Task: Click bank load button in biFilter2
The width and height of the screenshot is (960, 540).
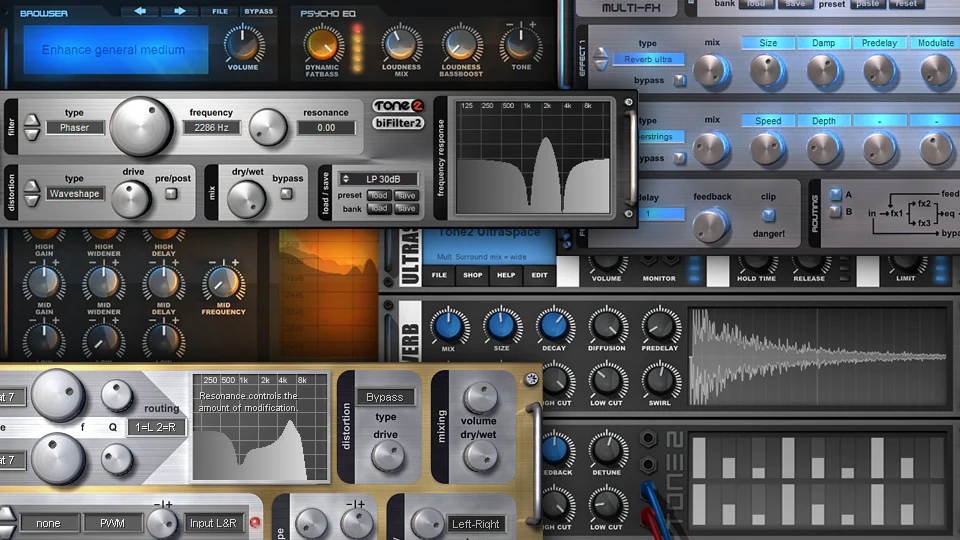Action: (378, 208)
